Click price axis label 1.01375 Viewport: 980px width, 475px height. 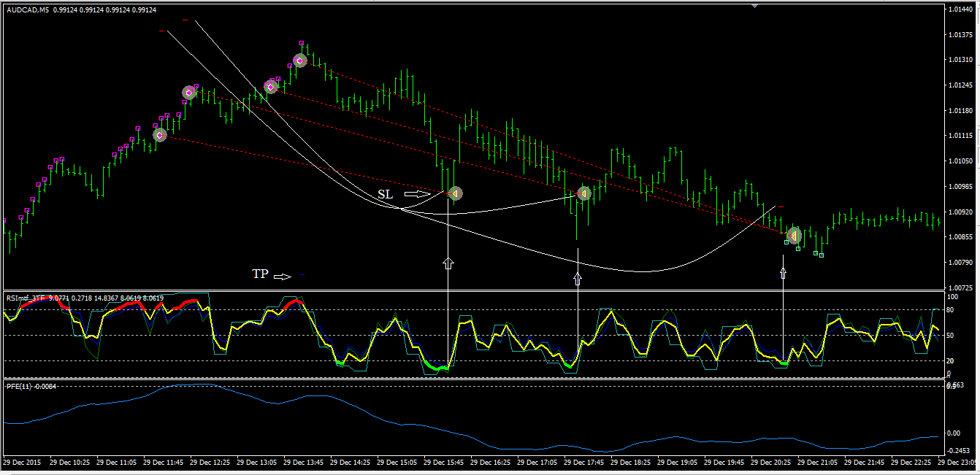960,35
